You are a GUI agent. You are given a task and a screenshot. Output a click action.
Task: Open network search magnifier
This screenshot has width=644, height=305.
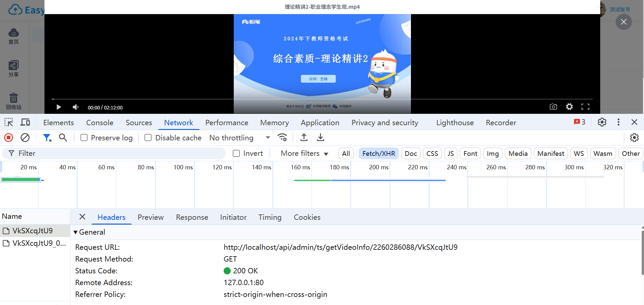point(63,137)
